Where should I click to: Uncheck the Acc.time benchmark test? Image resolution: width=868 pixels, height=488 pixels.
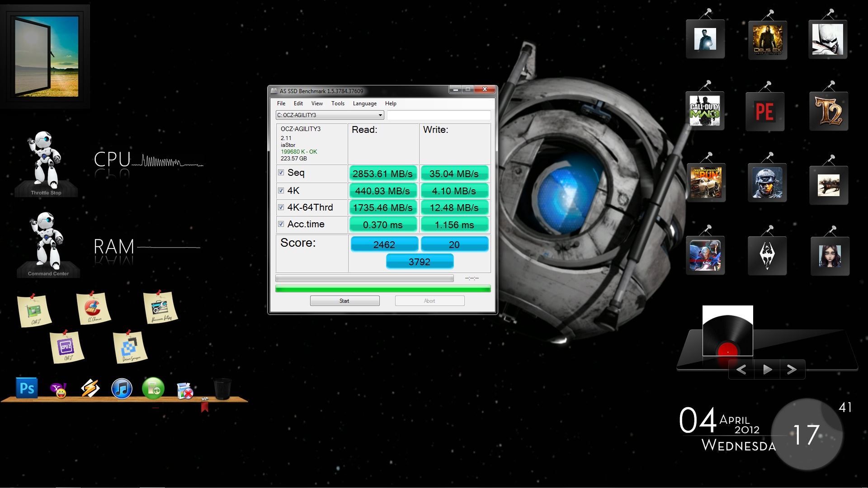[281, 224]
